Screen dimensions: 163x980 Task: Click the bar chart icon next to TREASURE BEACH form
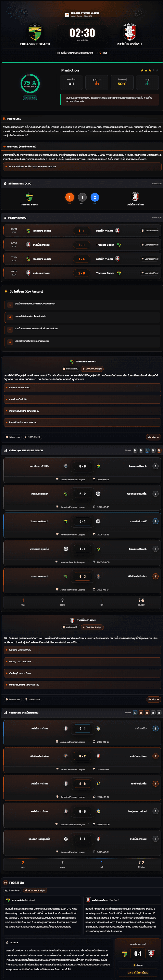click(x=5, y=450)
